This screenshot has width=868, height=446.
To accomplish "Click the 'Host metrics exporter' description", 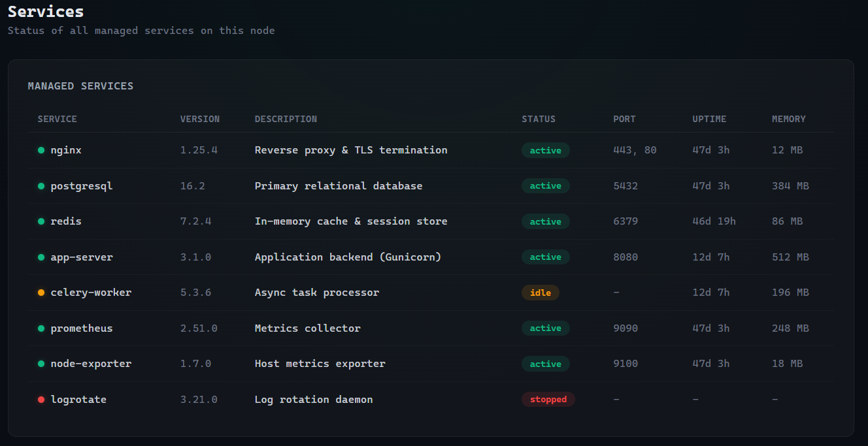I will click(x=320, y=364).
